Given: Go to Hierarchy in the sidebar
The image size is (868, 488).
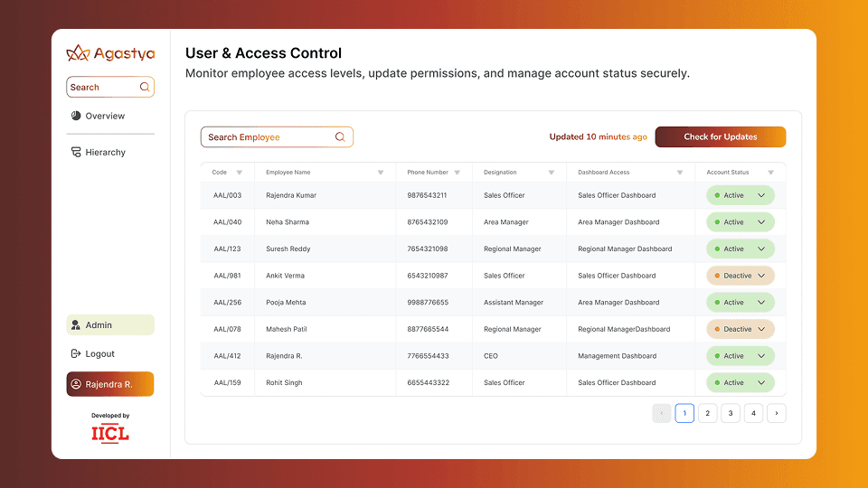Looking at the screenshot, I should (105, 153).
